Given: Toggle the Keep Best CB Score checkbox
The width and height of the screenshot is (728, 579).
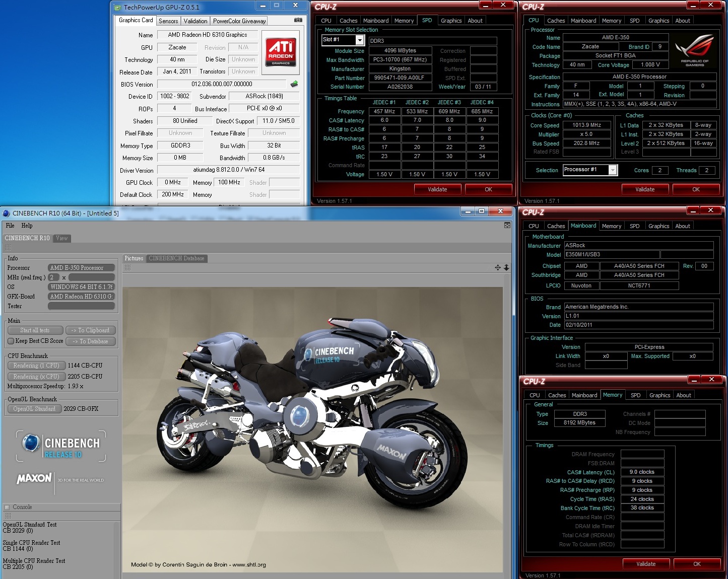Looking at the screenshot, I should pyautogui.click(x=11, y=341).
